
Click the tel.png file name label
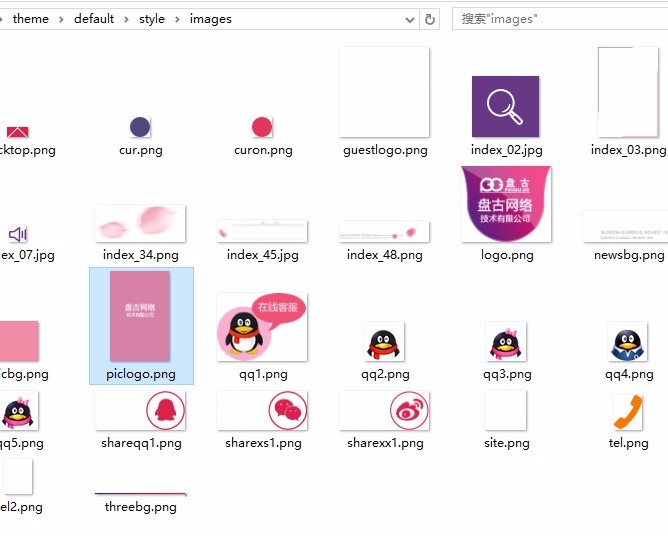tap(628, 443)
